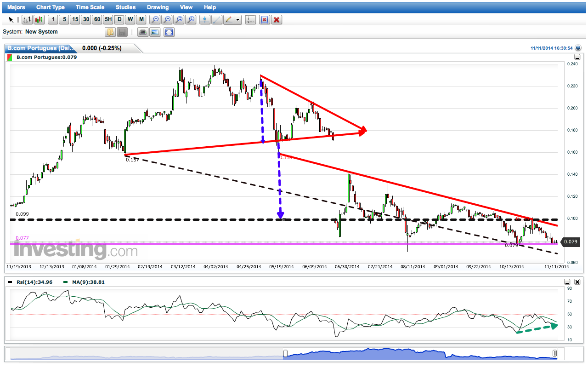The image size is (588, 368).
Task: Open the Help menu
Action: point(210,7)
